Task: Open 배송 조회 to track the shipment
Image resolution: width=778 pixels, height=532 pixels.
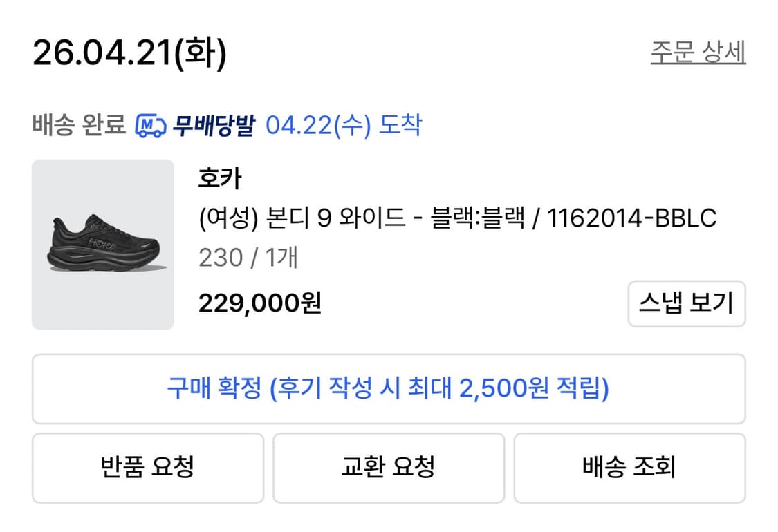Action: (x=629, y=467)
